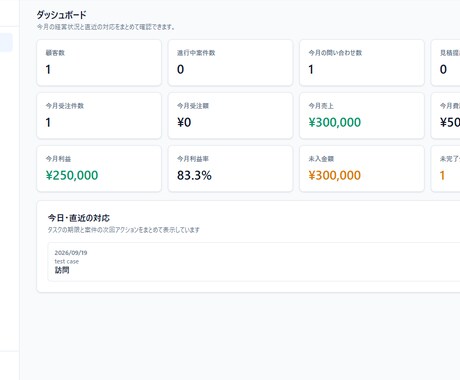
Task: Open the 今月の問い合わせ数 summary card
Action: (362, 63)
